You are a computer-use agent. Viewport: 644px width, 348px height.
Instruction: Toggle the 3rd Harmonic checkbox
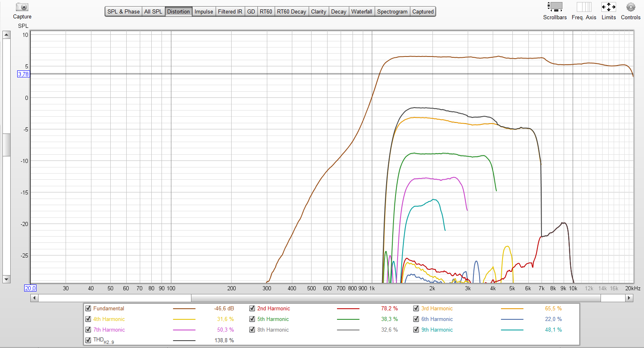[416, 308]
